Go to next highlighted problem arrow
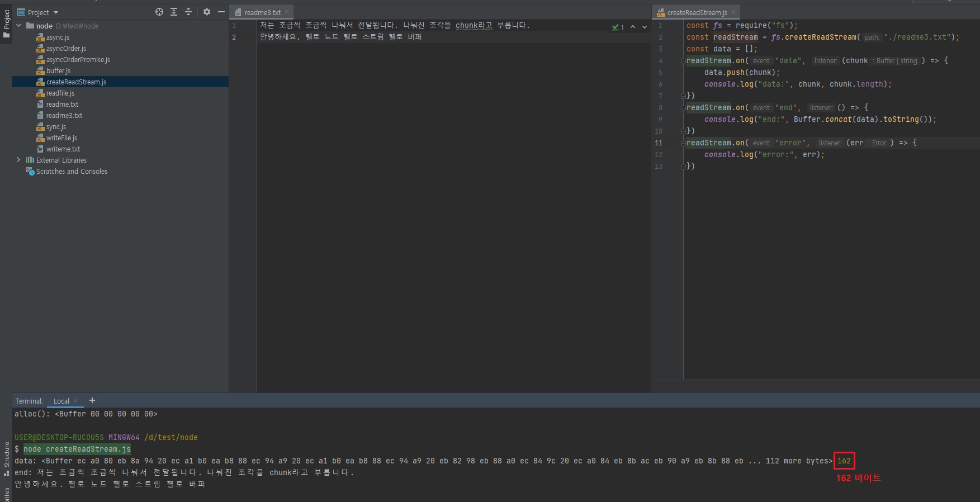 pos(645,27)
